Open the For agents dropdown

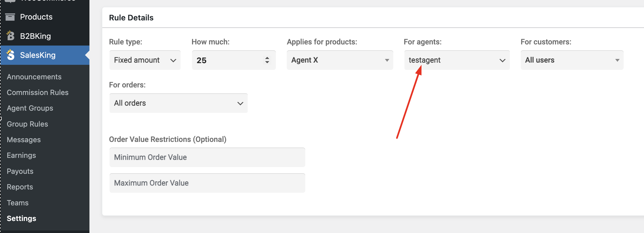coord(457,60)
